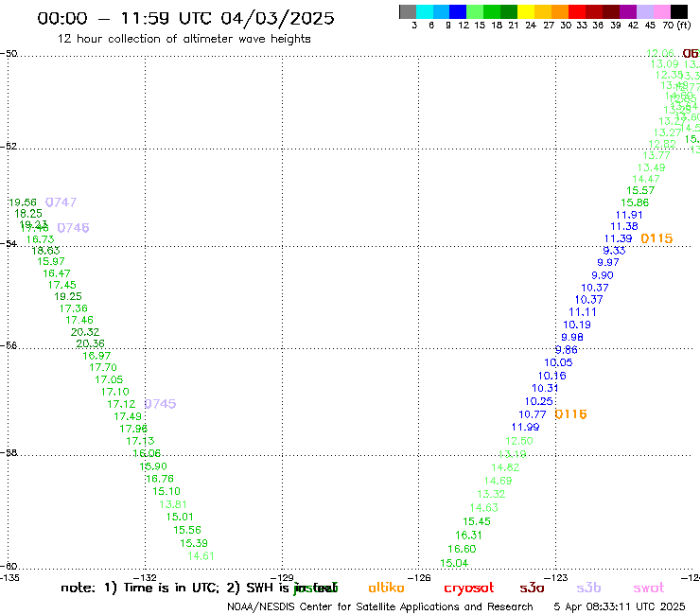Click the 'swot' satellite legend label
This screenshot has width=700, height=615.
[x=648, y=588]
